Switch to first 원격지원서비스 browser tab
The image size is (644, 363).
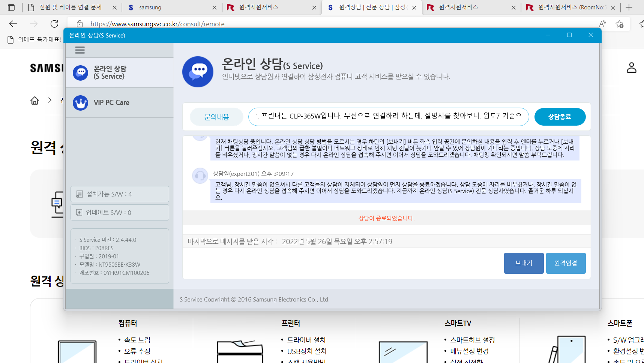point(272,7)
